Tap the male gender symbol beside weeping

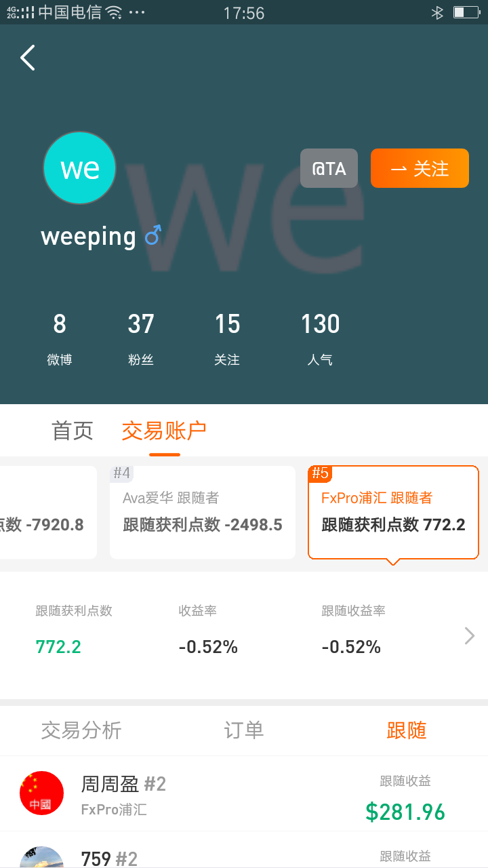153,236
